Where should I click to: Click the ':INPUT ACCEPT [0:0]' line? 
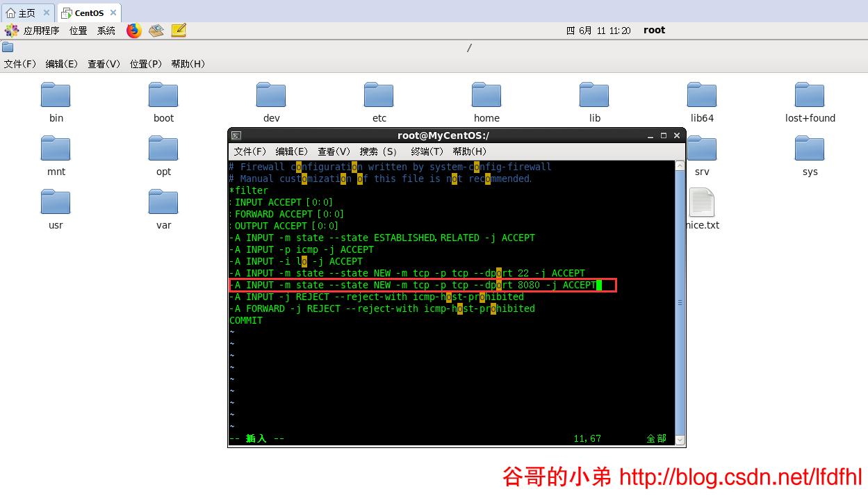coord(281,202)
